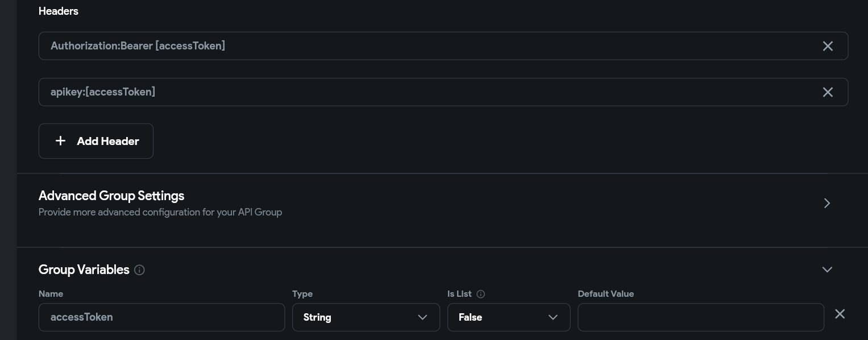Click the Default Value input field
This screenshot has width=868, height=340.
click(700, 317)
